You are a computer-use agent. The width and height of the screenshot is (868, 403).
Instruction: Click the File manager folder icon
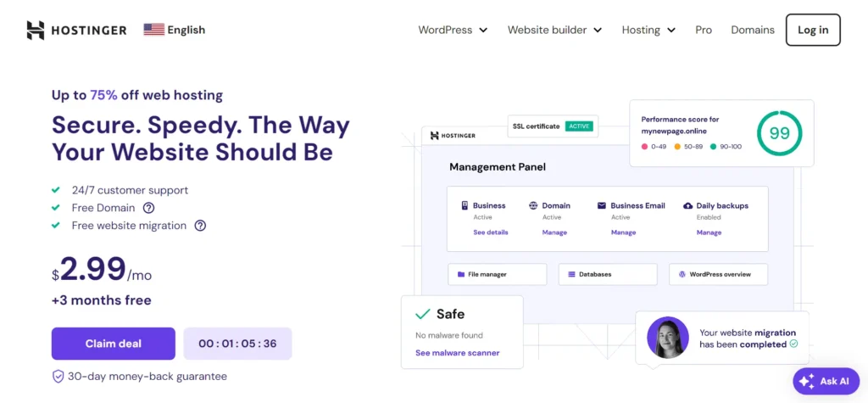[x=461, y=275]
